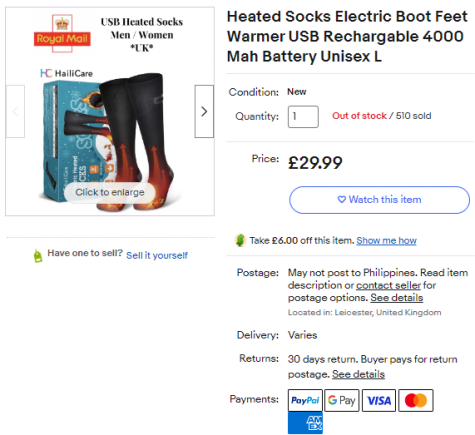Image resolution: width=475 pixels, height=435 pixels.
Task: Open the Sell it yourself link
Action: click(157, 255)
